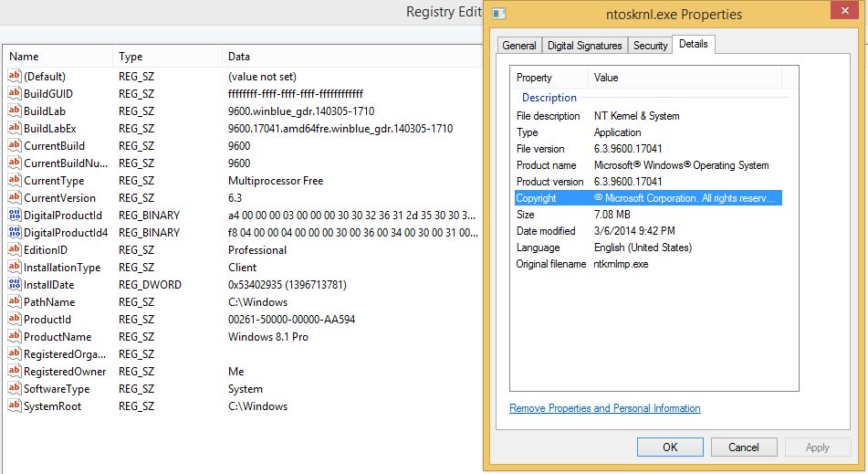
Task: Select the File description property row
Action: coord(648,116)
